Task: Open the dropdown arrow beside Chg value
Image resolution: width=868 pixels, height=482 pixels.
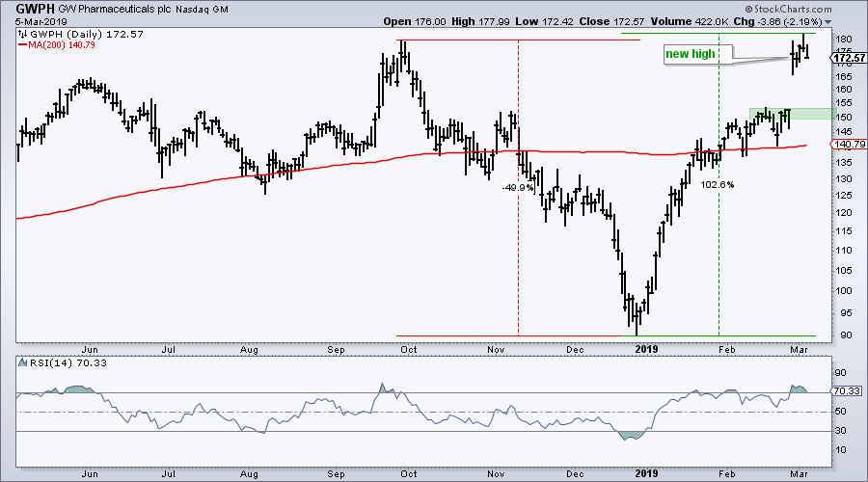Action: pyautogui.click(x=828, y=22)
